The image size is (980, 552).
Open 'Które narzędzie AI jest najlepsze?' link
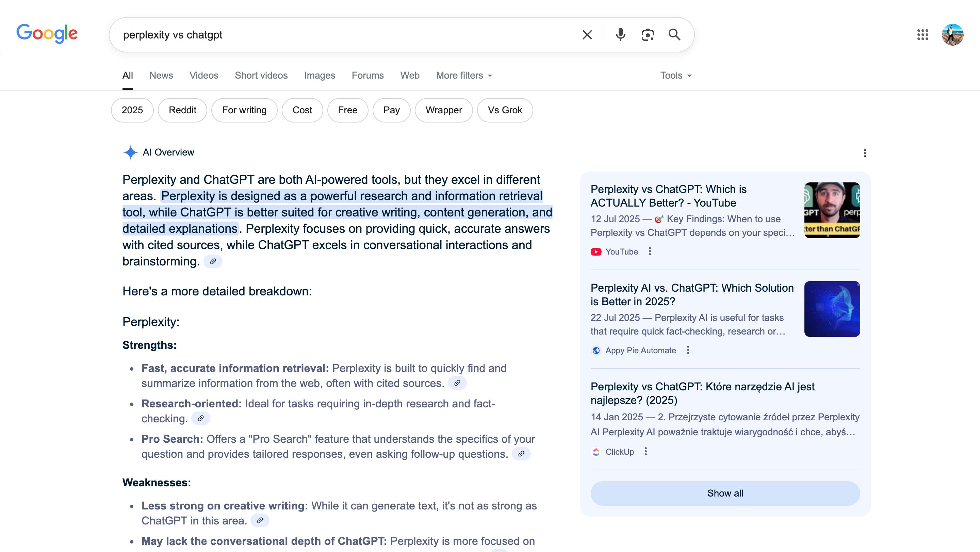(x=702, y=393)
